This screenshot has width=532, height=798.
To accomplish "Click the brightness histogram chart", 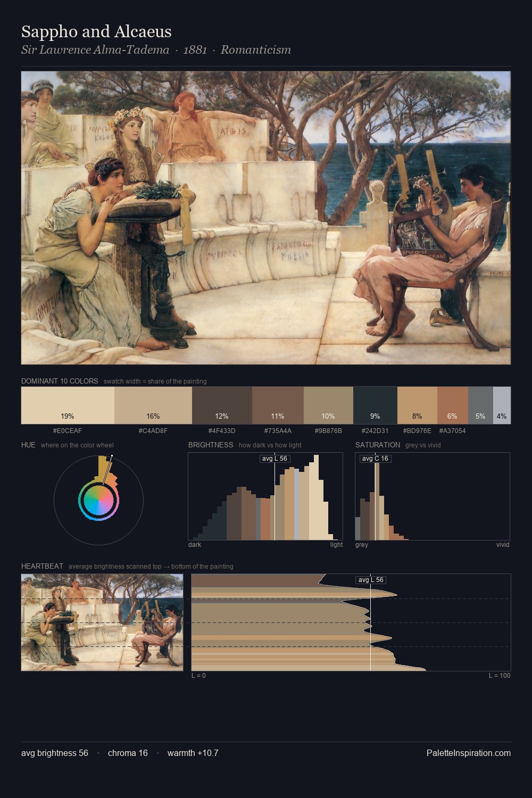I will pyautogui.click(x=265, y=496).
